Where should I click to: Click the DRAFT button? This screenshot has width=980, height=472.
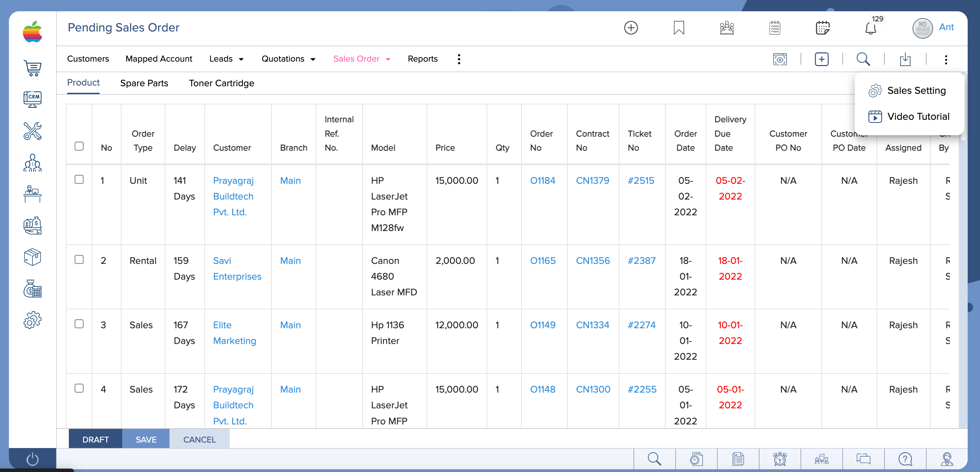96,439
